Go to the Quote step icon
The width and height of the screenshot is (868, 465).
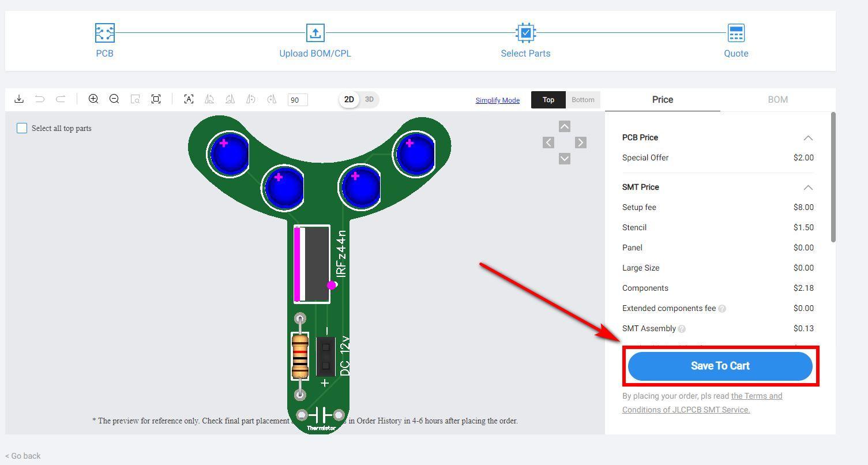click(736, 33)
